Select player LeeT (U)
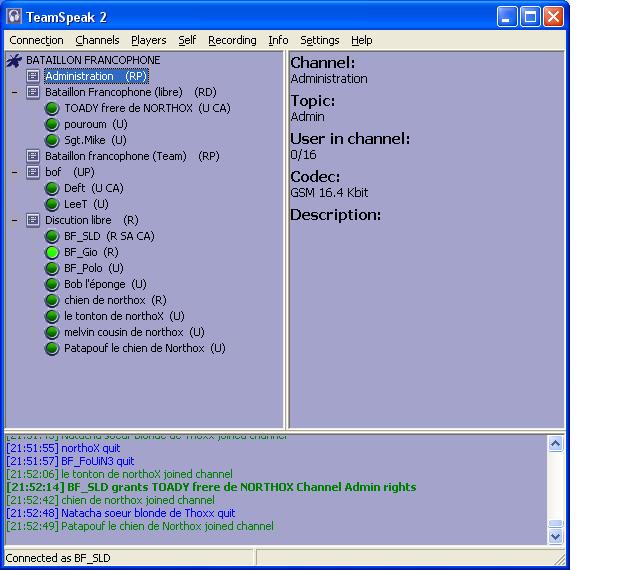640x570 pixels. point(86,204)
